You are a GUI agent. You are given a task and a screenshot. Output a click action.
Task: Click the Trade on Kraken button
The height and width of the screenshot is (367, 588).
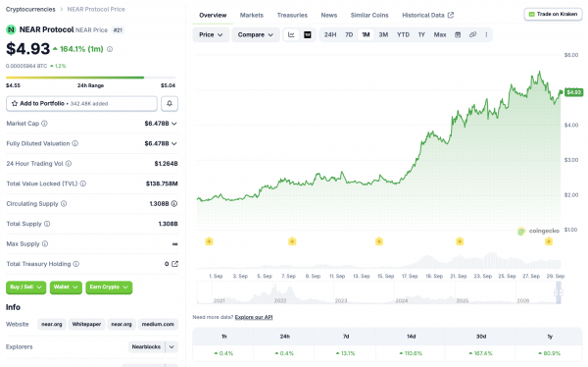click(553, 15)
